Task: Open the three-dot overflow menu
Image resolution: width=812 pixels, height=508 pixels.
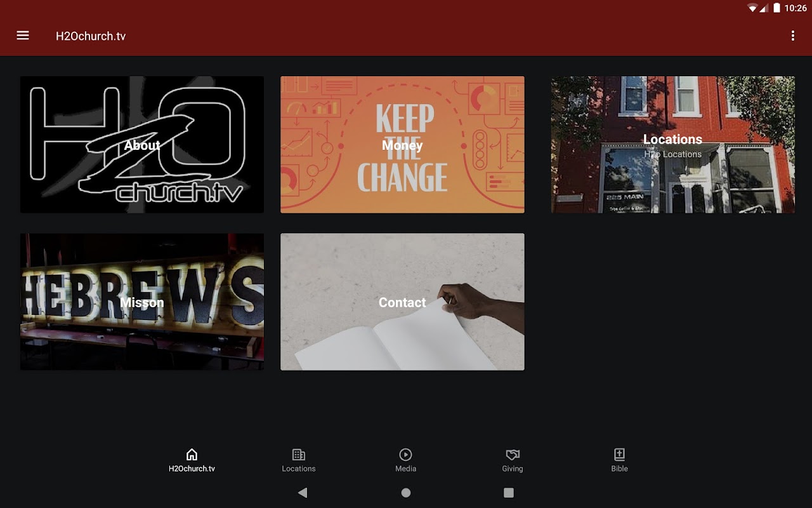Action: pyautogui.click(x=792, y=36)
